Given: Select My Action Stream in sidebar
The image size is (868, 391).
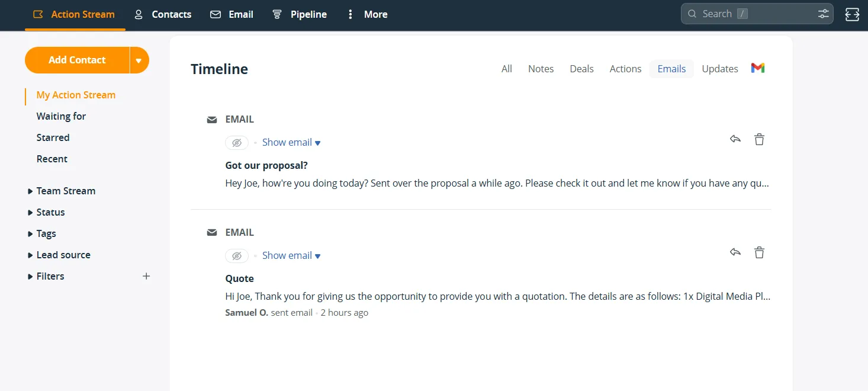Looking at the screenshot, I should 76,95.
